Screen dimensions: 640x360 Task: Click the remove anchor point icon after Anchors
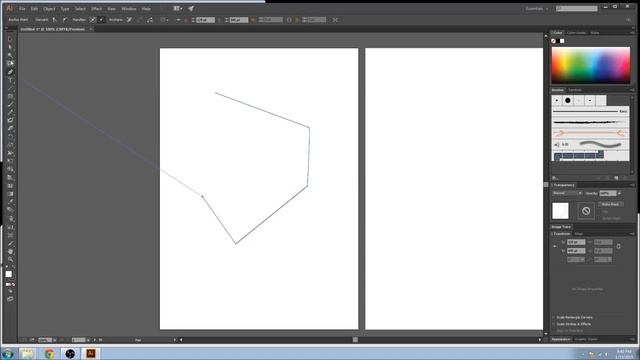[129, 20]
